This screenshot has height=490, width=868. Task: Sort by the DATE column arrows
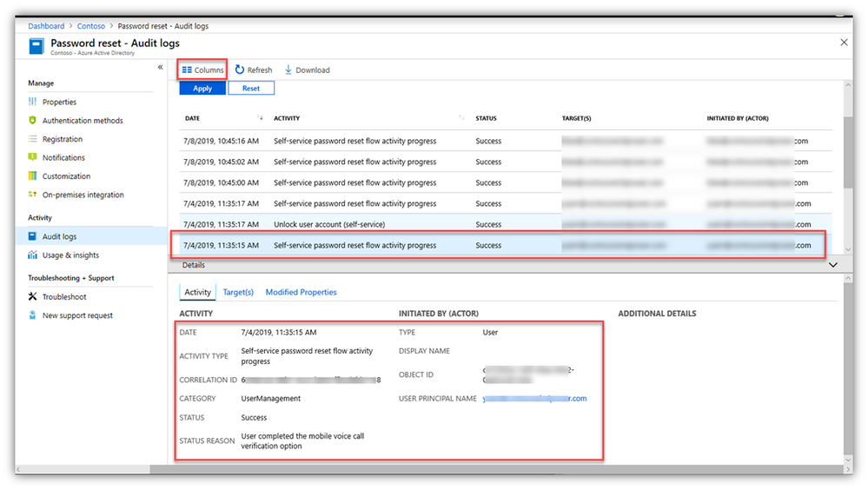click(x=260, y=118)
